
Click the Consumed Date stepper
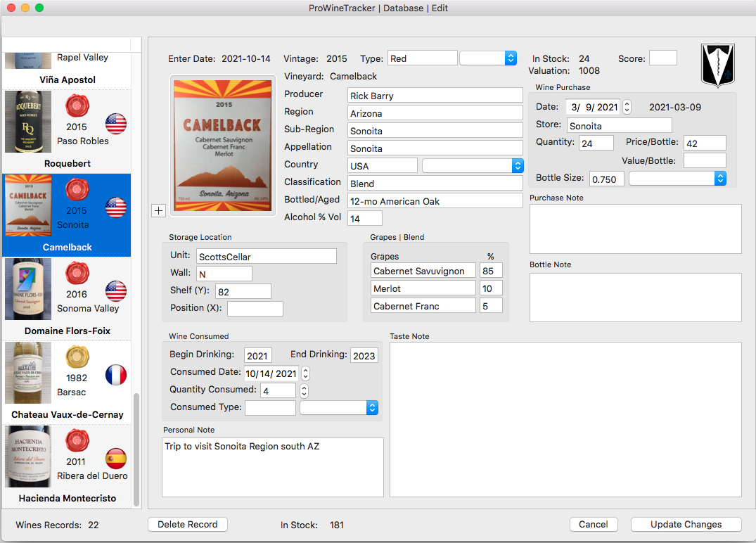[305, 373]
